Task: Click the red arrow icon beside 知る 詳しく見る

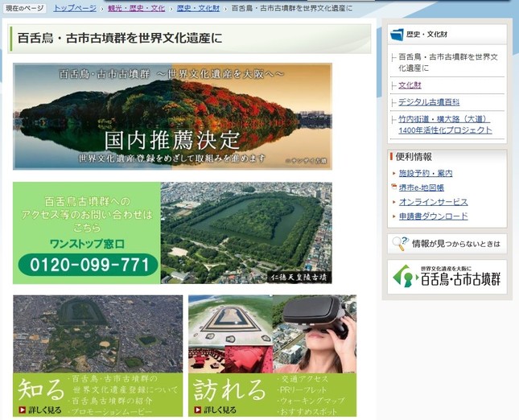Action: pyautogui.click(x=23, y=410)
